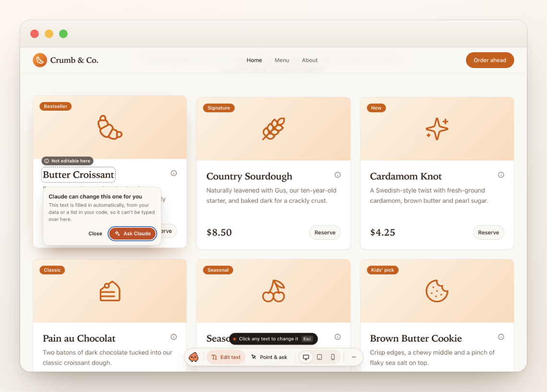Reserve the Cardamom Knot

(x=488, y=232)
